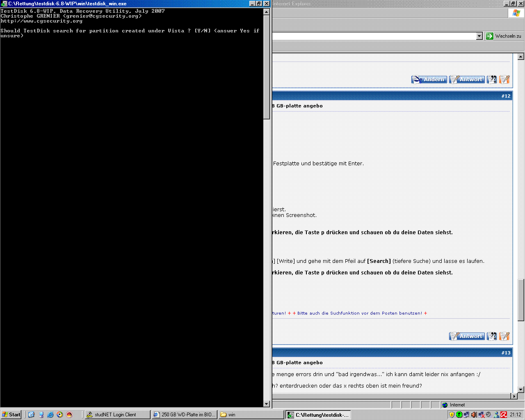Screen dimensions: 525x420
Task: Launch Windows Media Player from the quick launch bar
Action: 60,415
